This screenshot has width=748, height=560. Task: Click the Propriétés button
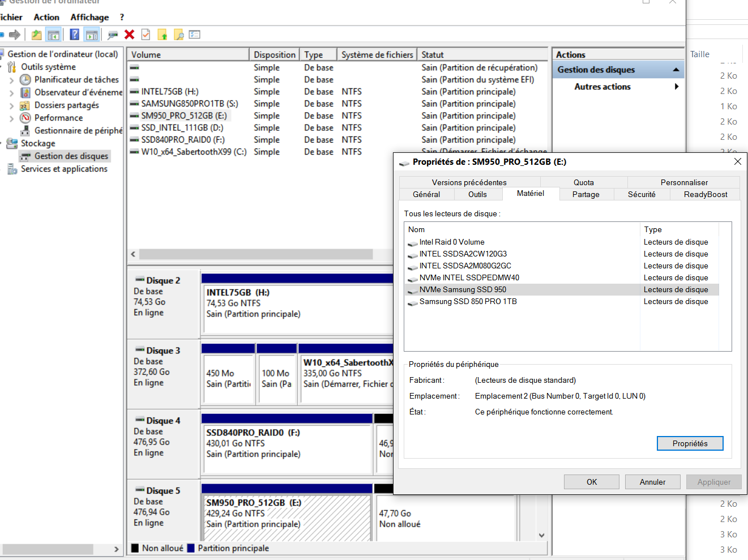click(x=690, y=443)
